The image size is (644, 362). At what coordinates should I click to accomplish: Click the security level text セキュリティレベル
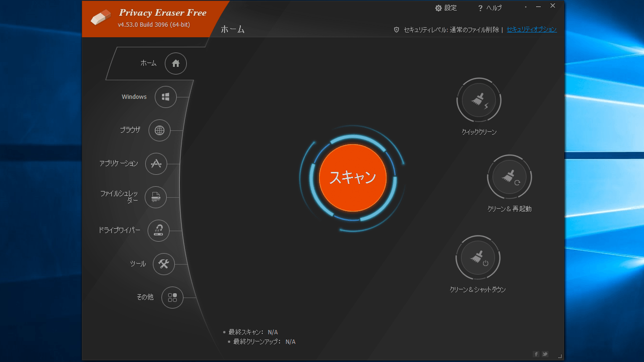coord(451,30)
